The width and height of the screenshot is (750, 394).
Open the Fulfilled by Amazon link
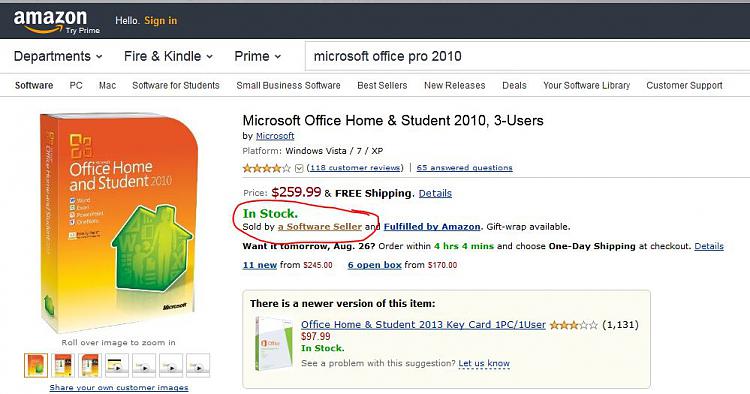pos(432,227)
